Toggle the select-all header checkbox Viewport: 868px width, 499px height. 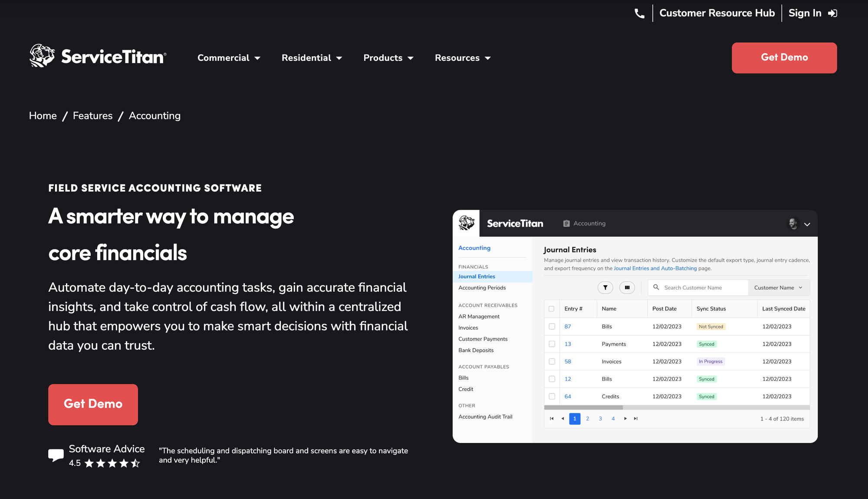(551, 309)
